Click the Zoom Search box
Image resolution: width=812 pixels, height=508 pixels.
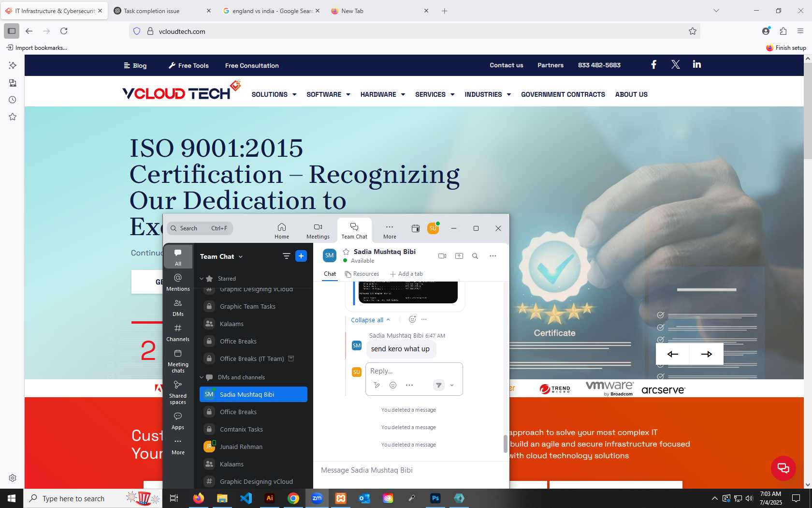pyautogui.click(x=200, y=228)
